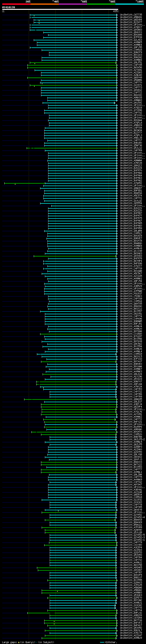
Task: Click label UniRef100_A3BTJ4
Action: [131, 404]
